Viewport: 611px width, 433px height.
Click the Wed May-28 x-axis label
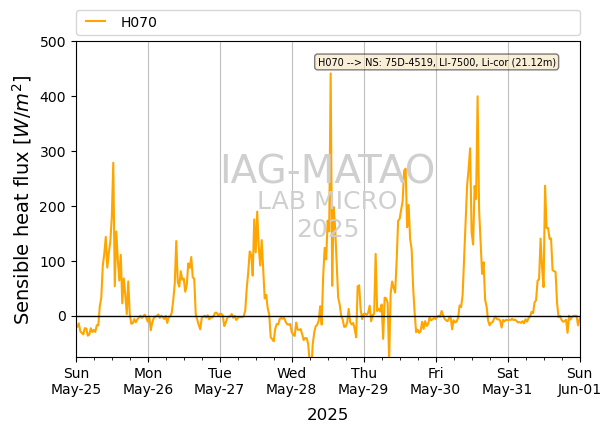[291, 381]
